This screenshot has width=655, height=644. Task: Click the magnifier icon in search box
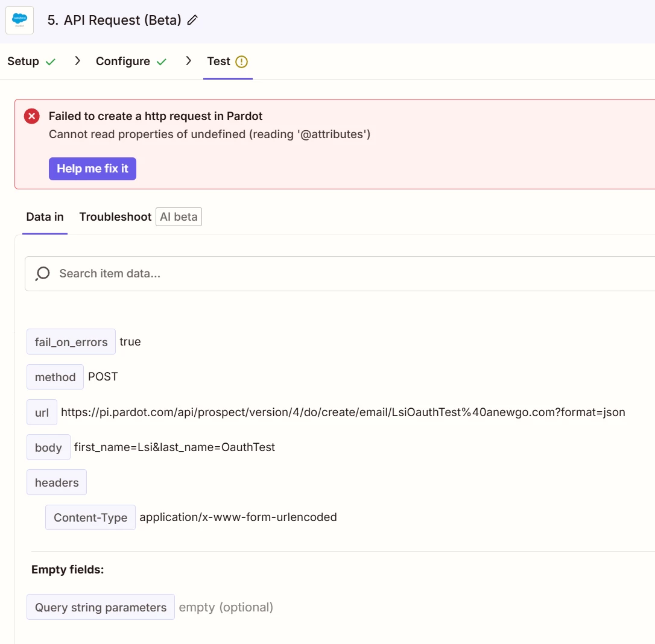[x=43, y=274]
